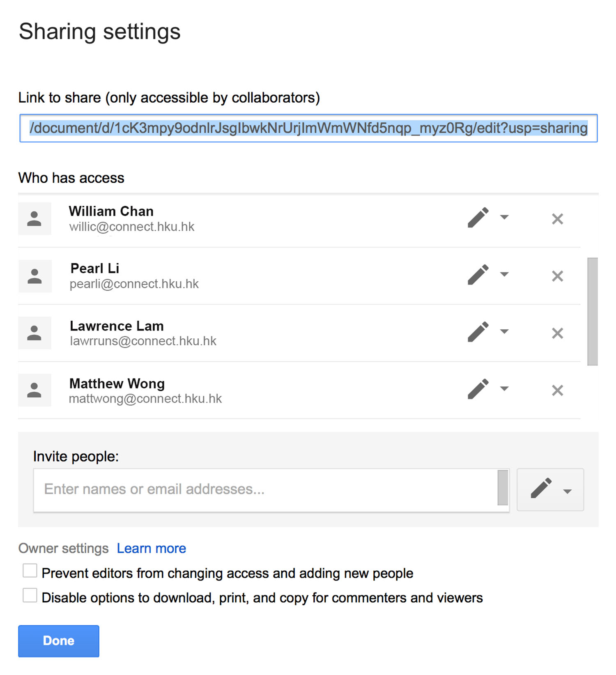Click the collaborator list scrollbar
Image resolution: width=616 pixels, height=675 pixels.
point(593,311)
